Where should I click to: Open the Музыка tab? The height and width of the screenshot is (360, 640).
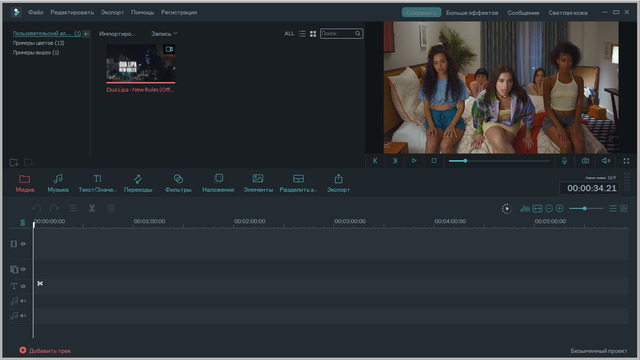click(x=58, y=183)
